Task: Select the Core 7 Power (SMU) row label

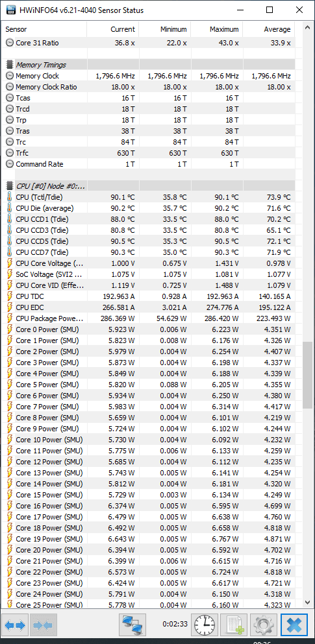Action: (47, 407)
